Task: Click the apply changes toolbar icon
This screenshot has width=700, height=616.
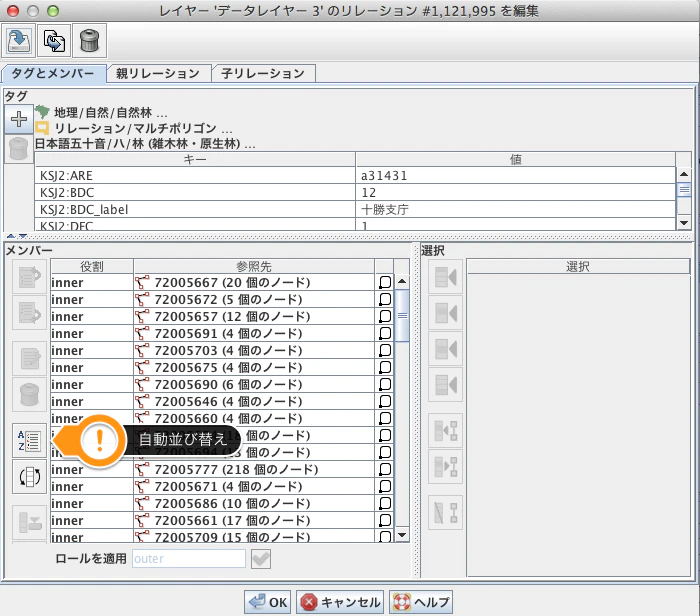Action: [19, 41]
